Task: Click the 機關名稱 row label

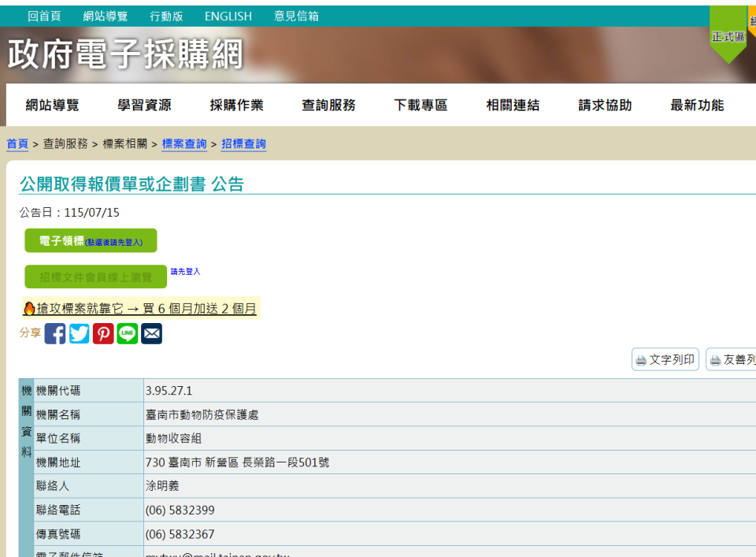Action: pos(58,414)
